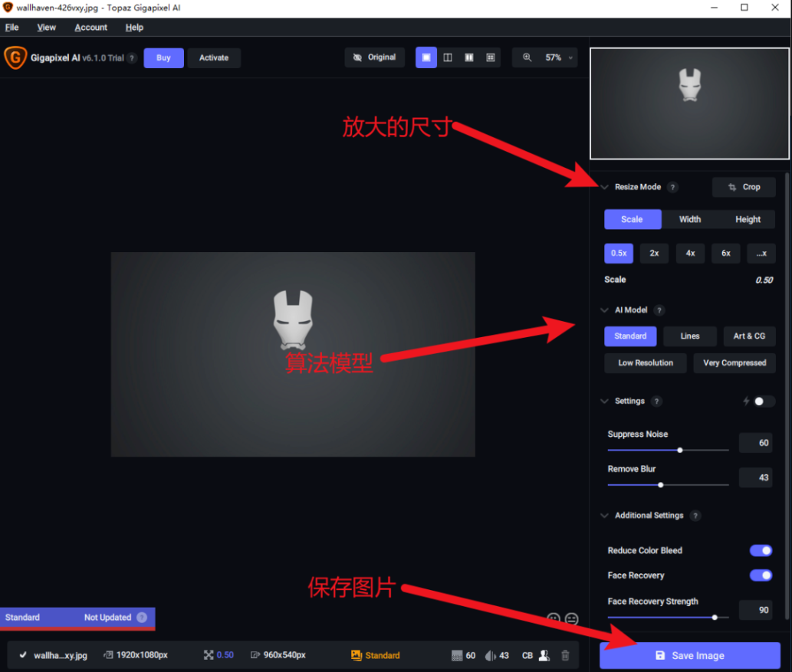Image resolution: width=792 pixels, height=672 pixels.
Task: Click Remove Blur value field 43
Action: (x=756, y=477)
